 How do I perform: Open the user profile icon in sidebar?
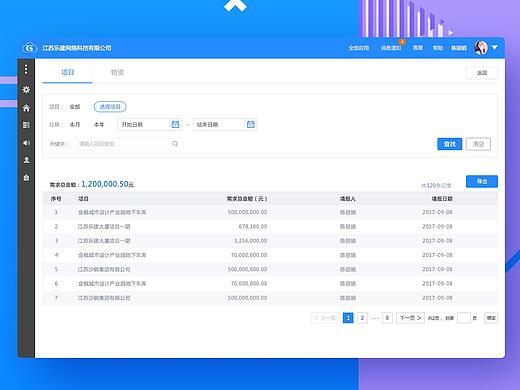(x=26, y=160)
